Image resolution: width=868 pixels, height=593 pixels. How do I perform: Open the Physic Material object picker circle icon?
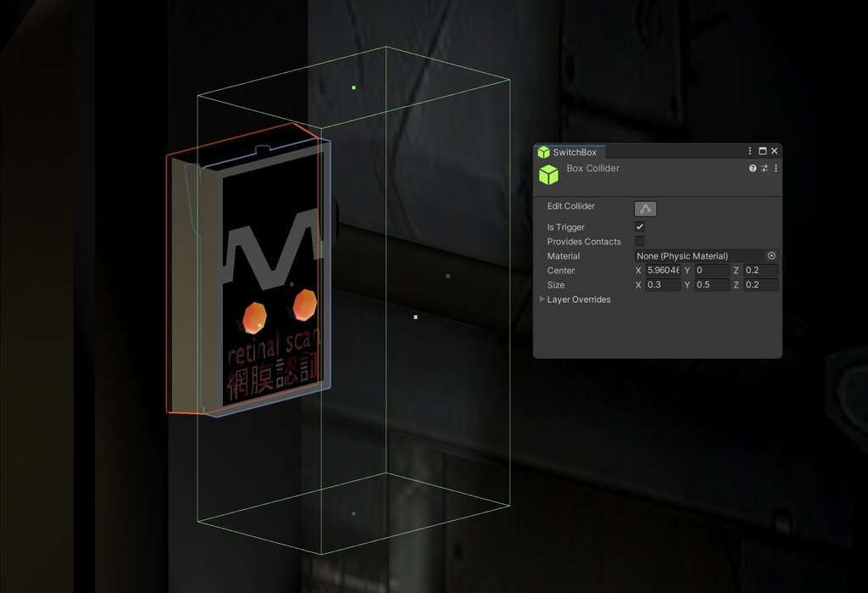[x=771, y=255]
